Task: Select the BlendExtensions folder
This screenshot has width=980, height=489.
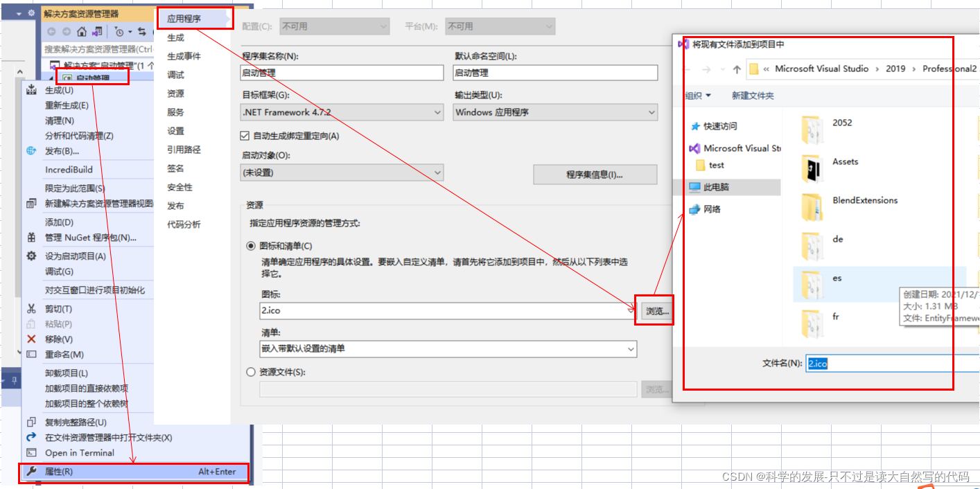Action: (x=849, y=206)
